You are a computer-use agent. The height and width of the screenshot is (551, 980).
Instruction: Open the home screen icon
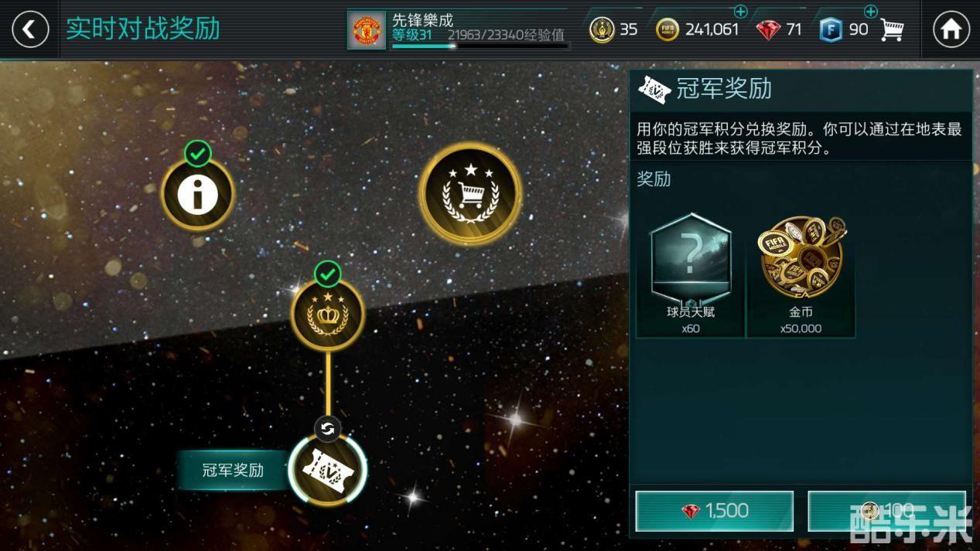(951, 29)
